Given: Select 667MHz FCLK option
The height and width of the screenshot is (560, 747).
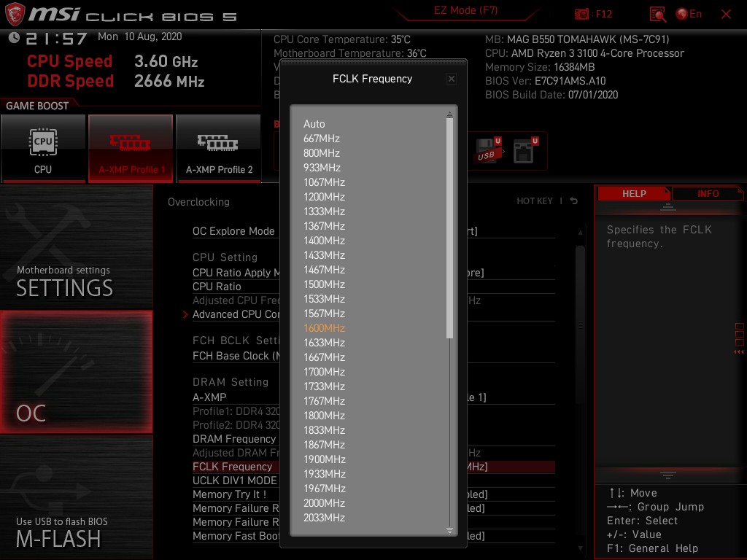Looking at the screenshot, I should (x=322, y=139).
